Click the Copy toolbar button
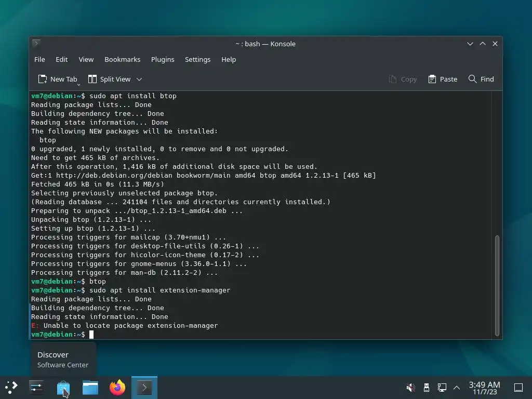 403,79
